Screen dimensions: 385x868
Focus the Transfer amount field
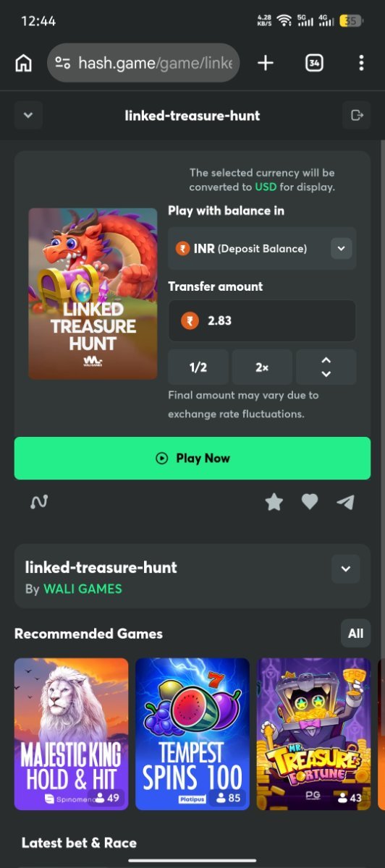tap(262, 320)
